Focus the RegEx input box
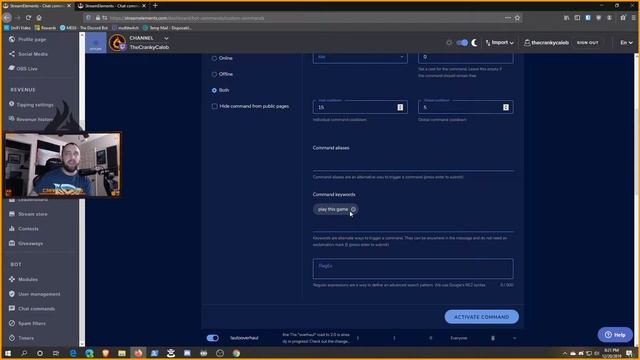This screenshot has width=640, height=360. point(413,269)
